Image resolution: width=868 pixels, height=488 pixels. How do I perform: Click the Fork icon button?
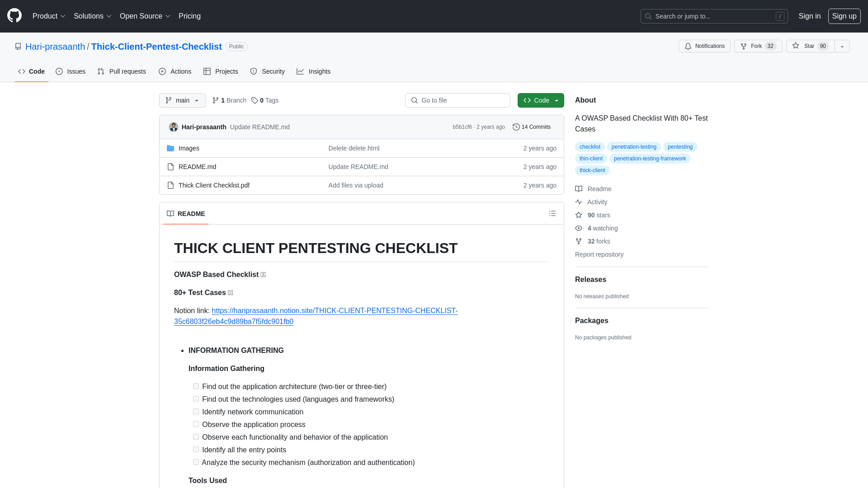tap(744, 47)
